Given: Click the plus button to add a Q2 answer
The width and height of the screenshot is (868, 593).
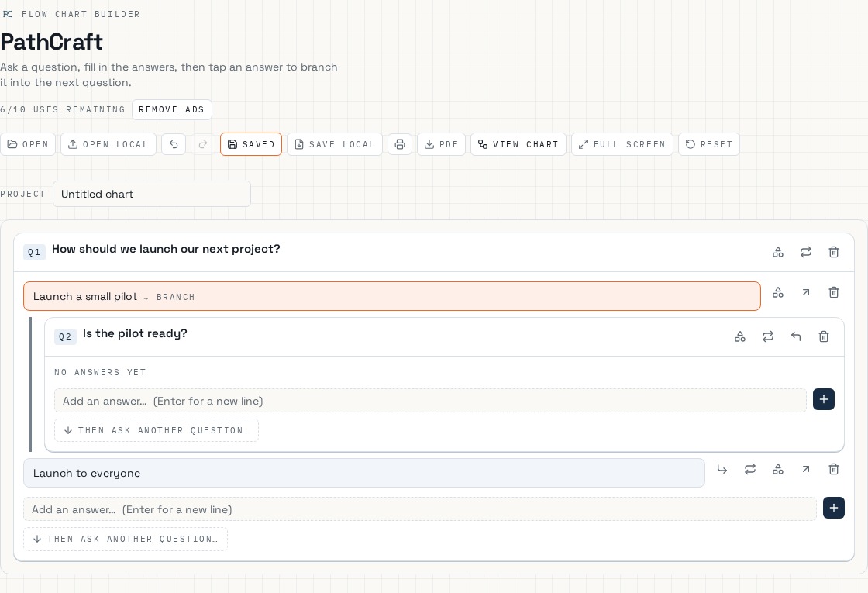Looking at the screenshot, I should pyautogui.click(x=824, y=400).
